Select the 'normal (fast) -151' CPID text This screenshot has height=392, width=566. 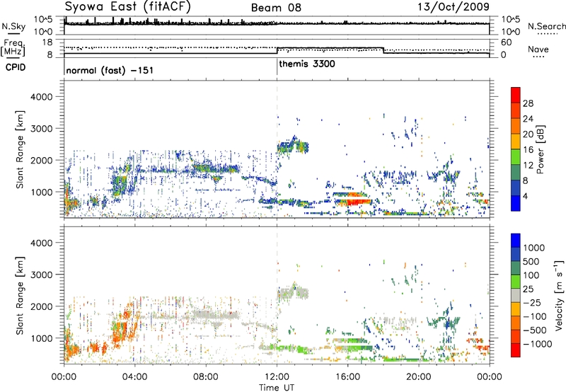click(110, 70)
